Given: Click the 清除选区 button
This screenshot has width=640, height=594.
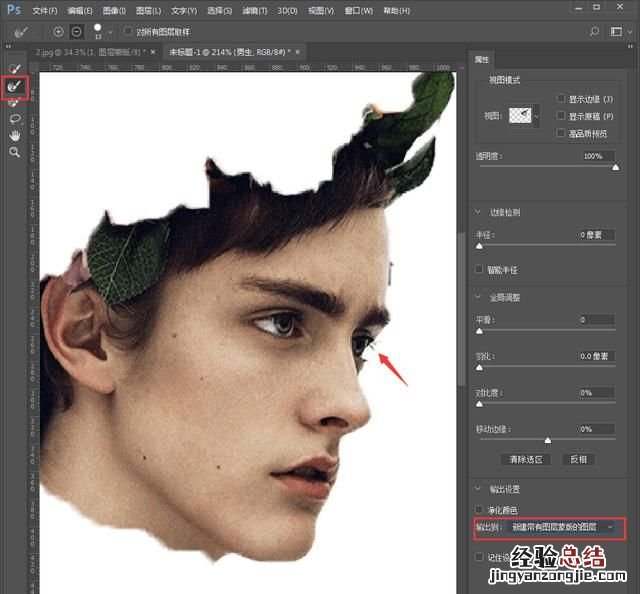Looking at the screenshot, I should coord(524,459).
